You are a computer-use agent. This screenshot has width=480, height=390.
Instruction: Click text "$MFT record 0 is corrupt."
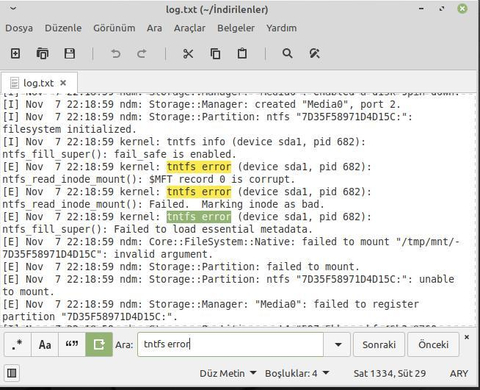[222, 179]
